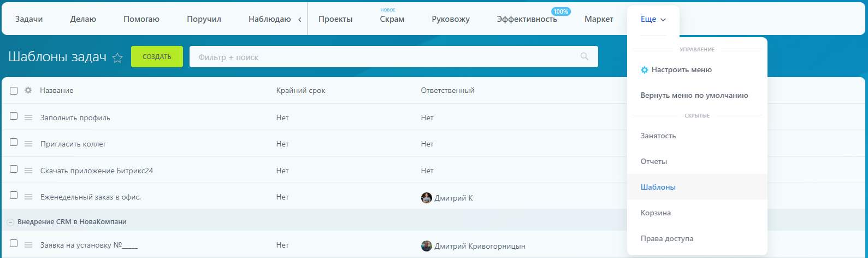Open the Заполнить профиль template
The height and width of the screenshot is (258, 868).
75,118
